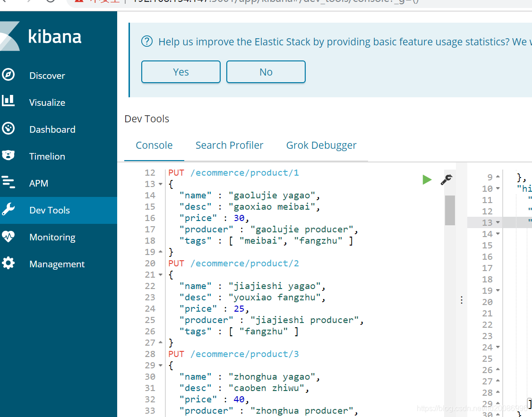Click the help question mark icon

tap(147, 42)
